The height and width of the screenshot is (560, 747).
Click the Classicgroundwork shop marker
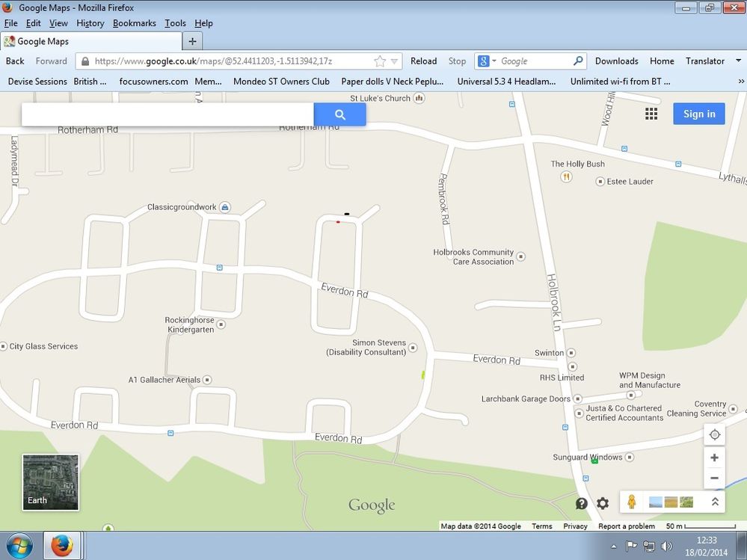click(x=225, y=207)
